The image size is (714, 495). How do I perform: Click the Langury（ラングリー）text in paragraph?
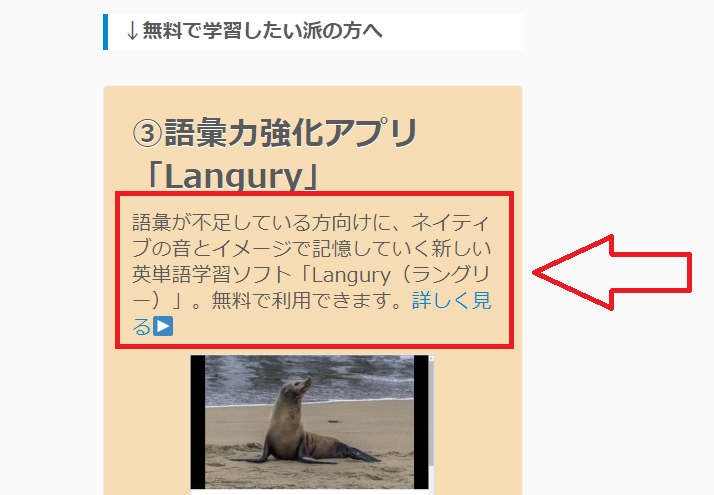pos(311,287)
